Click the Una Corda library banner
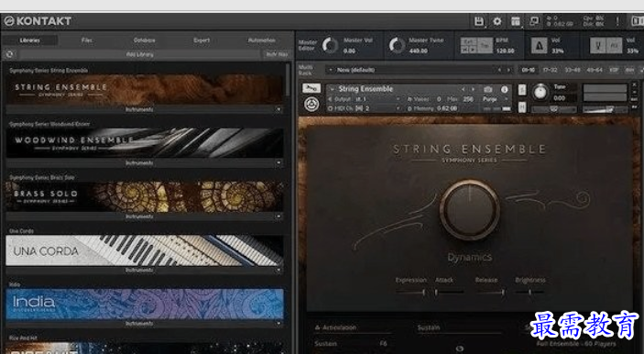This screenshot has width=644, height=354. 145,250
